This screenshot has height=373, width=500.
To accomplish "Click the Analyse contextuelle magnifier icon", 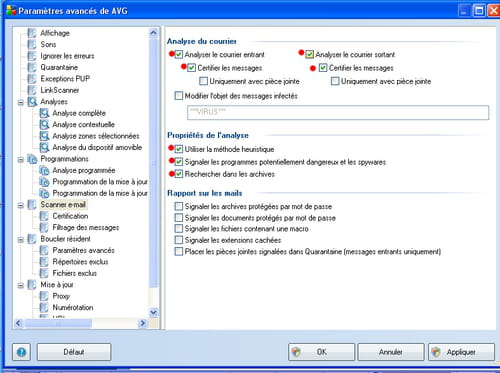I will [44, 124].
